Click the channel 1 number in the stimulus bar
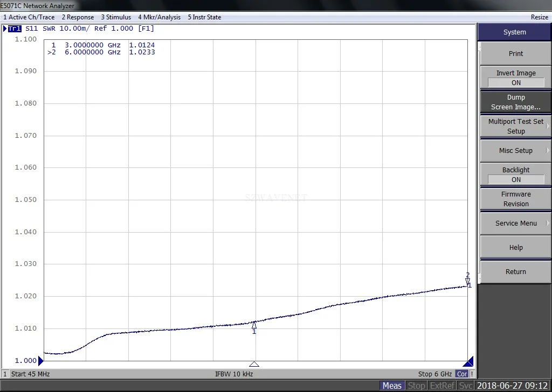The height and width of the screenshot is (392, 552). [x=5, y=374]
